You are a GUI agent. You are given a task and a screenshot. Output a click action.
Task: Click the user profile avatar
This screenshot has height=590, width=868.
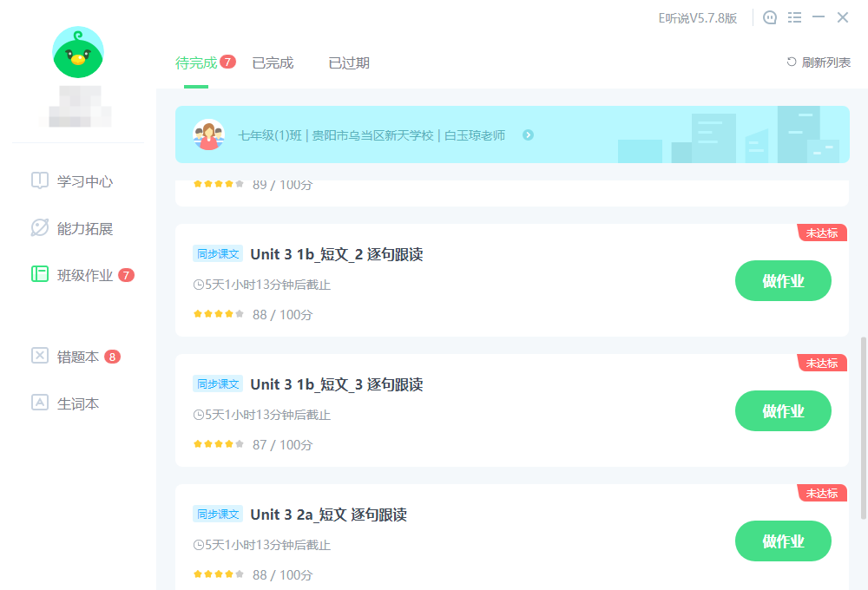coord(77,52)
